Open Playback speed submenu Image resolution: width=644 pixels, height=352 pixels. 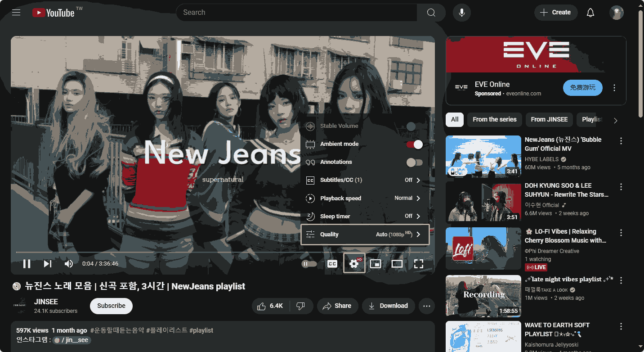(x=365, y=199)
